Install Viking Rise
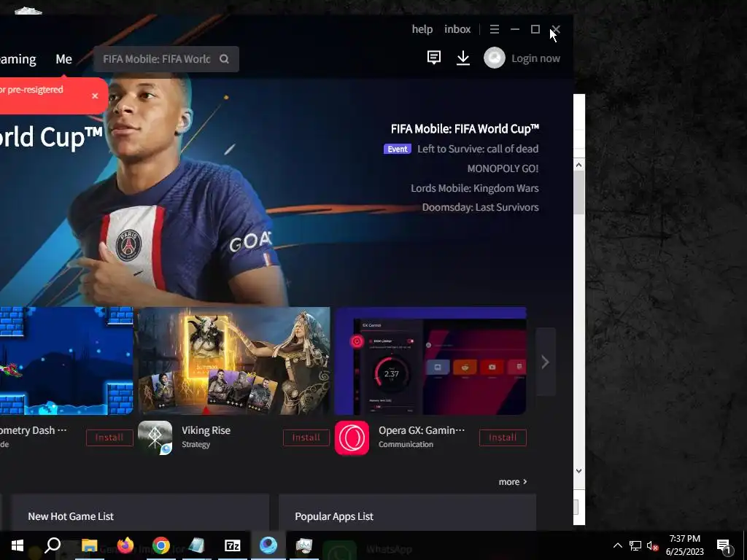Image resolution: width=747 pixels, height=560 pixels. 306,437
